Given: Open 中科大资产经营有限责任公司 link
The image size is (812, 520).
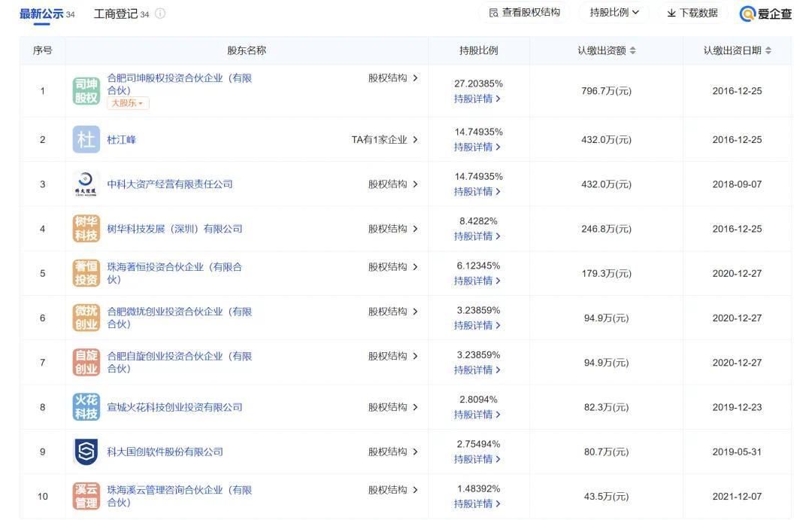Looking at the screenshot, I should 170,184.
